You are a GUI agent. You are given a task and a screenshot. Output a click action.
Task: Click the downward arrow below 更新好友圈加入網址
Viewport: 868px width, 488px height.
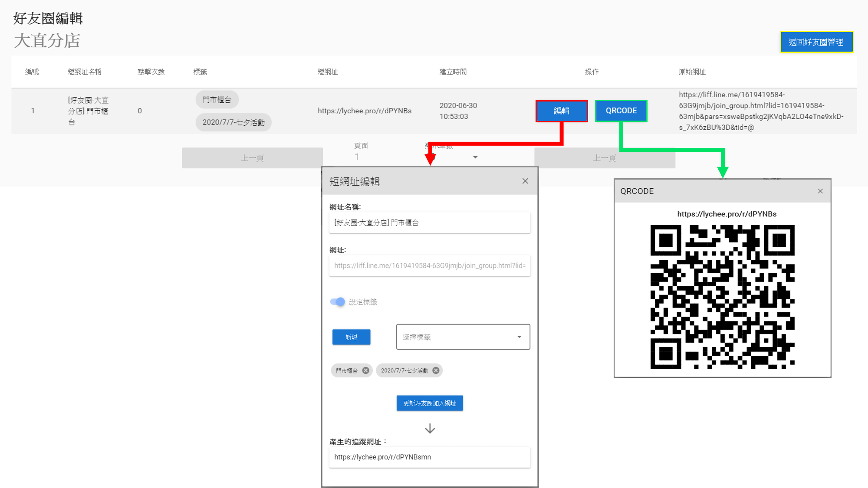coord(430,429)
